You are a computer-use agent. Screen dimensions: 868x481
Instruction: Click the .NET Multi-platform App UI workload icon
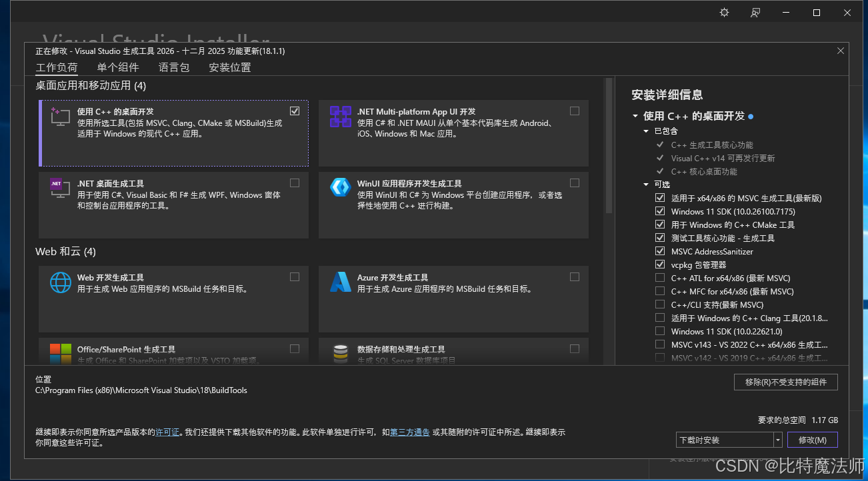(341, 117)
